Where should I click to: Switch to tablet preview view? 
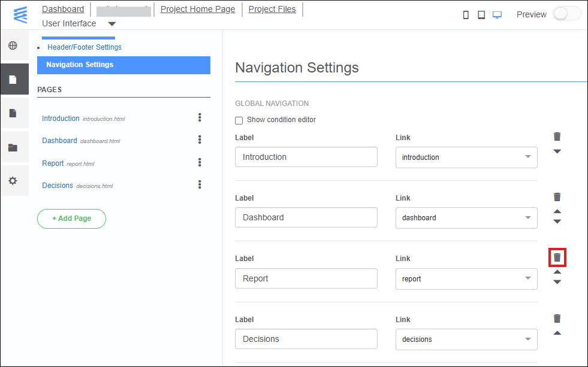pyautogui.click(x=481, y=14)
